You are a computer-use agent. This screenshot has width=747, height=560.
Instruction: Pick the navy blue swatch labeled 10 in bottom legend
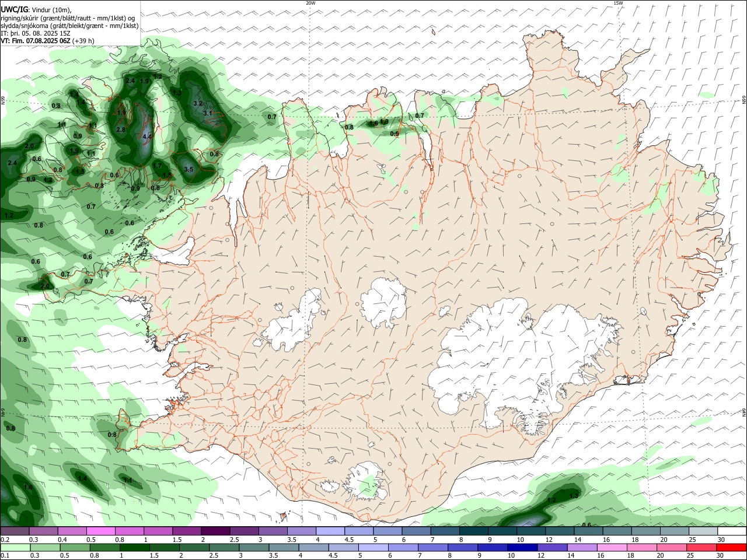pyautogui.click(x=522, y=548)
